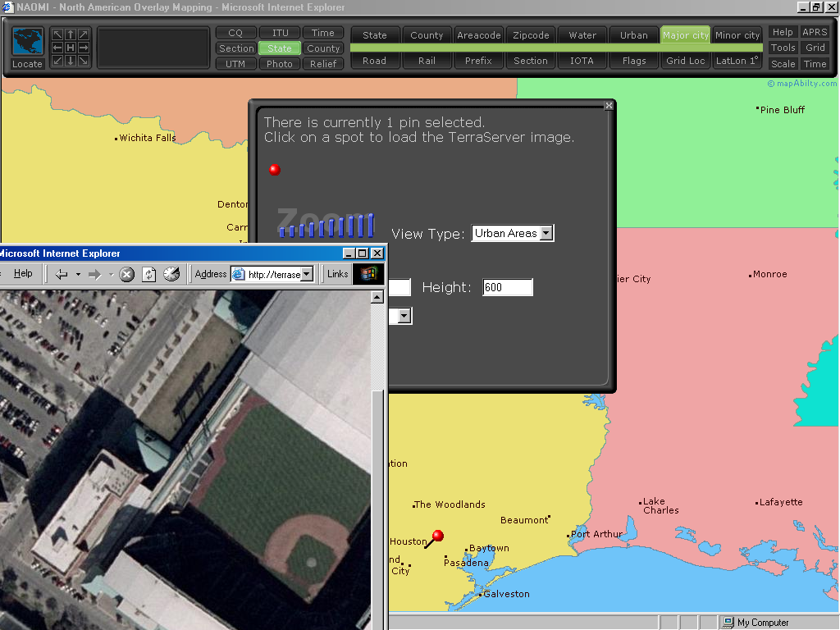Expand the browser Address bar dropdown
This screenshot has height=630, width=840.
click(307, 274)
